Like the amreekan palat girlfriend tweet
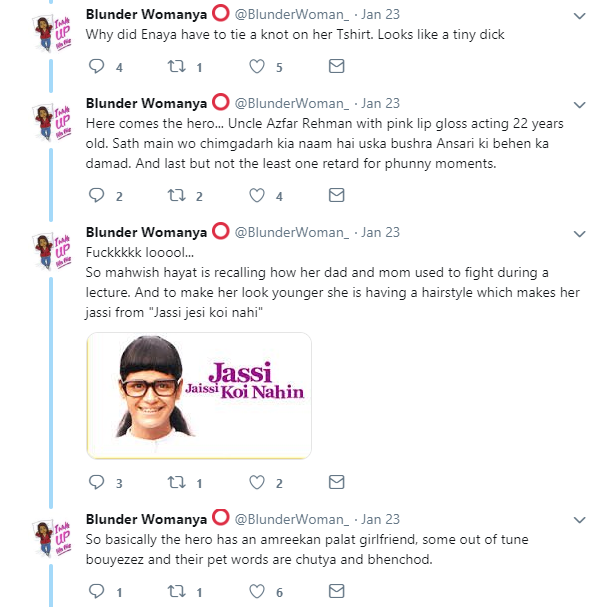Screen dimensions: 607x607 point(257,591)
